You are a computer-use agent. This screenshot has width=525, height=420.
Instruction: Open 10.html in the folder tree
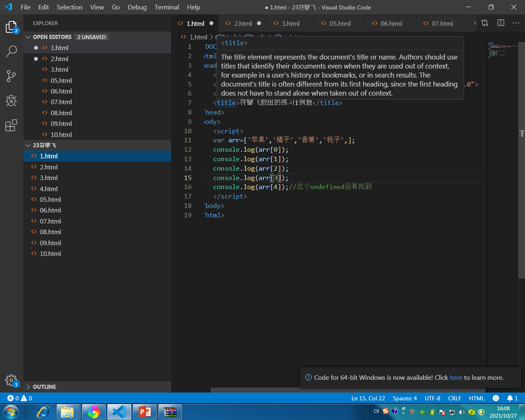[x=97, y=253]
